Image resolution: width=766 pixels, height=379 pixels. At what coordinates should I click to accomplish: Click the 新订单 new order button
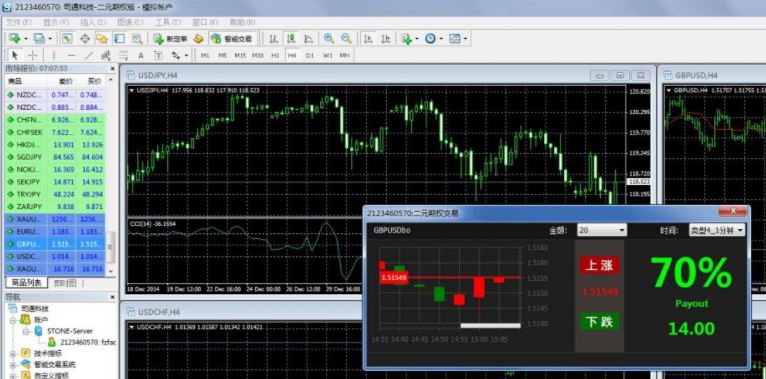[170, 39]
